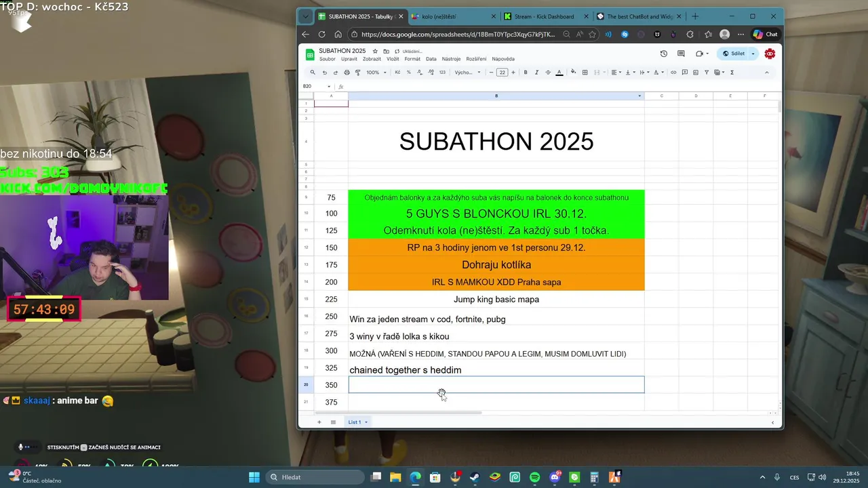Open the Upravit menu
868x488 pixels.
click(x=349, y=59)
